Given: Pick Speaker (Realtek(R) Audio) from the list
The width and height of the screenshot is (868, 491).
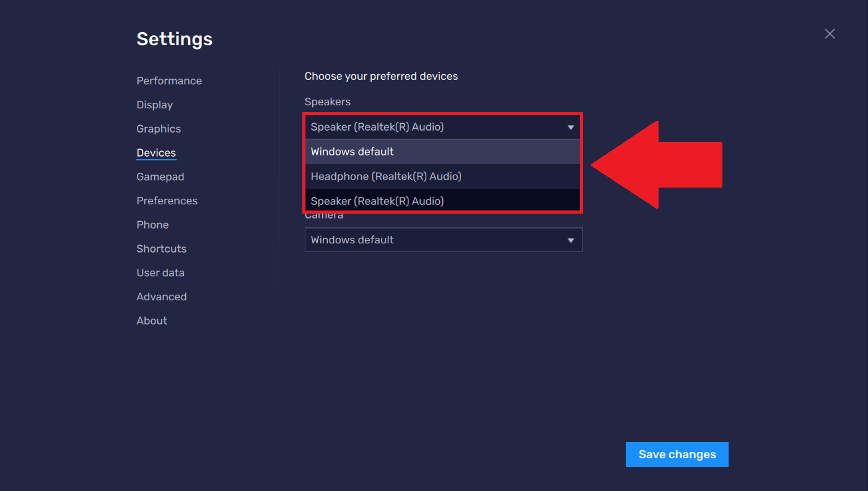Looking at the screenshot, I should (443, 201).
